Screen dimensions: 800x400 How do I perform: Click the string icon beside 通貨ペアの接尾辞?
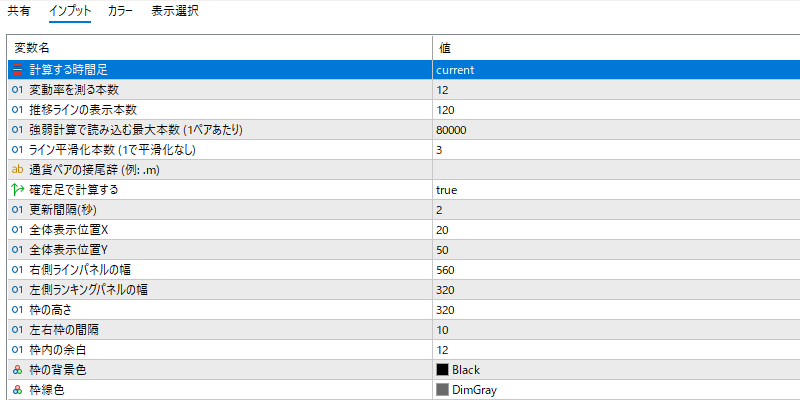tap(18, 170)
